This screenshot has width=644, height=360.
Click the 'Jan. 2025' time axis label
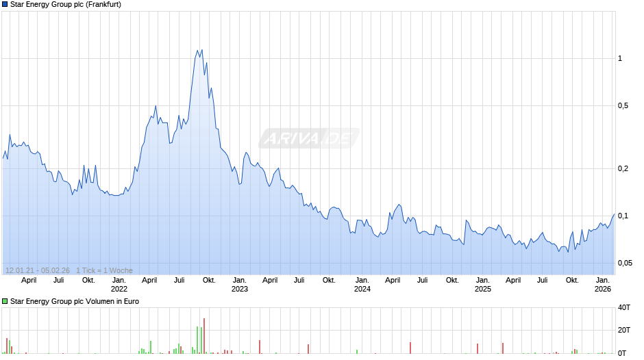click(x=483, y=285)
